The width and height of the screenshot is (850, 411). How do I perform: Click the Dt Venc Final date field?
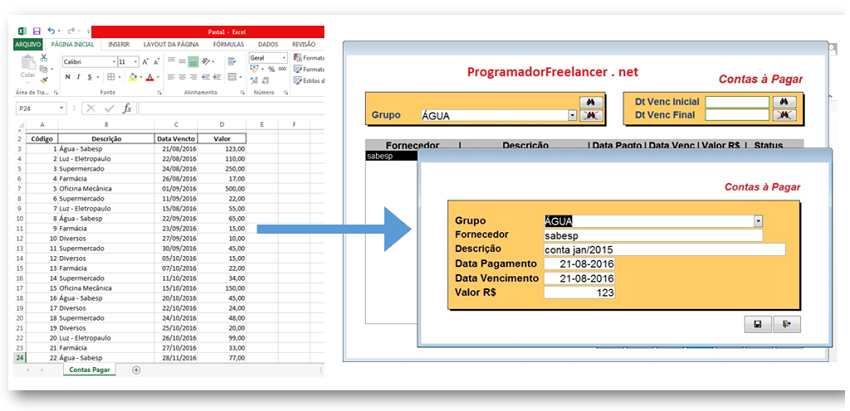pos(737,114)
